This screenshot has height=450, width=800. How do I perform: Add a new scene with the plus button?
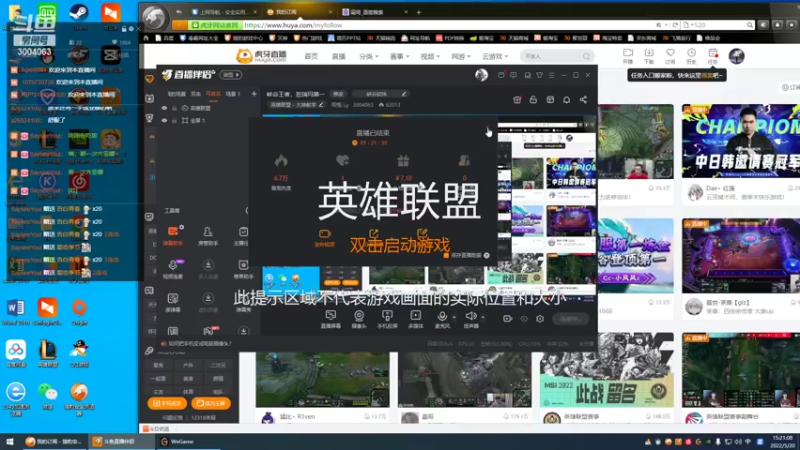[254, 94]
